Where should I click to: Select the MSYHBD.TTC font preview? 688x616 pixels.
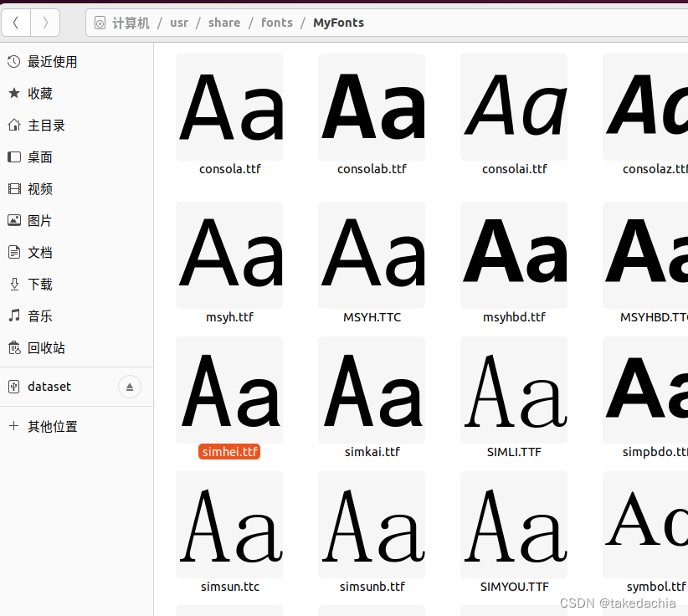[x=645, y=255]
